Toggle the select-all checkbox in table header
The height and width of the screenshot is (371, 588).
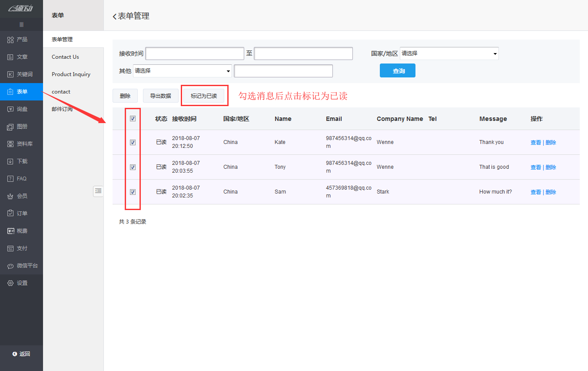133,118
